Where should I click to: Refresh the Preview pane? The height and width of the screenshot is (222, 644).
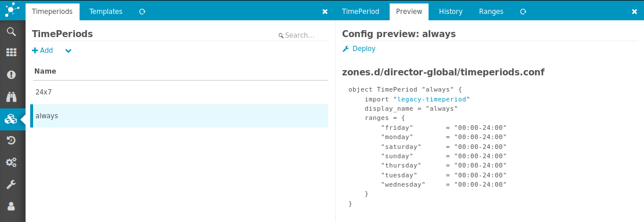[x=523, y=12]
